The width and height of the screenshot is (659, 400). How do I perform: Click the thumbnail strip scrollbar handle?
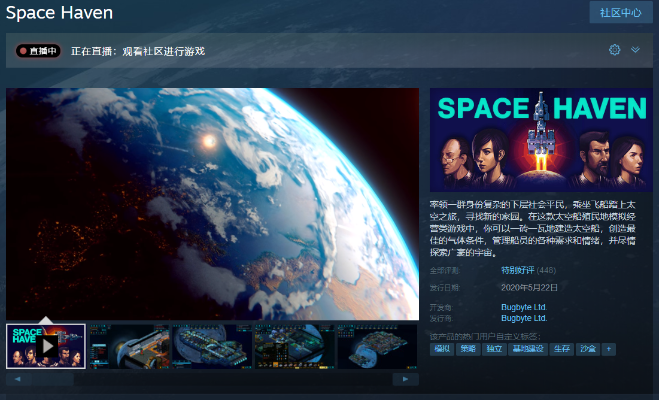tap(53, 379)
